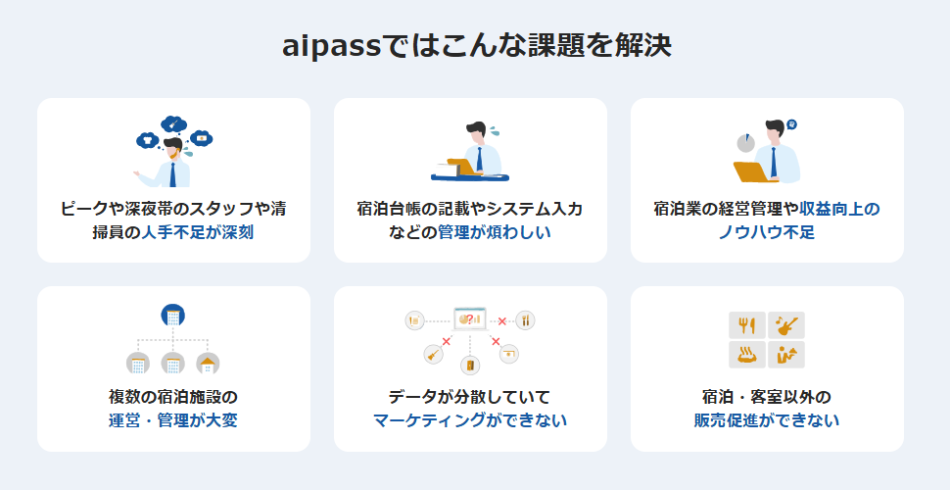Click the 人手不足が深刻 highlighted text
The width and height of the screenshot is (950, 490).
(198, 233)
